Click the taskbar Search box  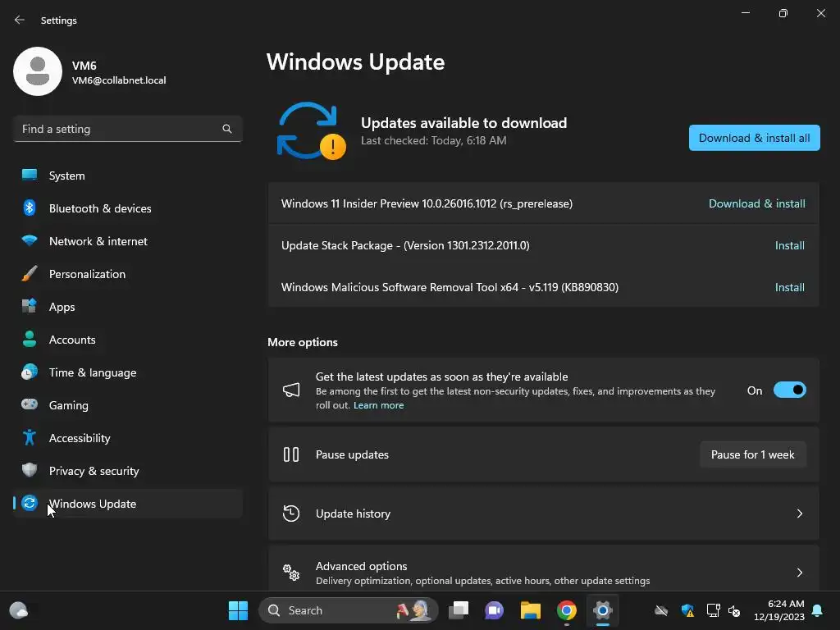(348, 610)
